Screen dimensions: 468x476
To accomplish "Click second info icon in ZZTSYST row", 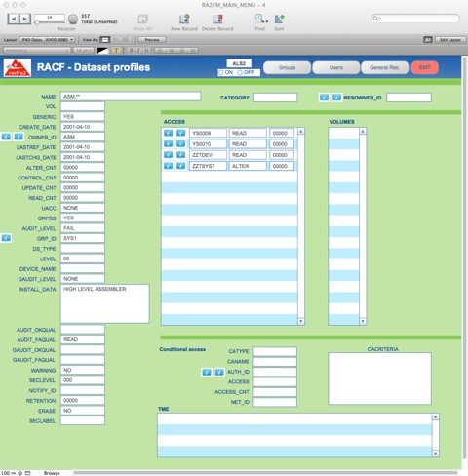I will click(180, 166).
